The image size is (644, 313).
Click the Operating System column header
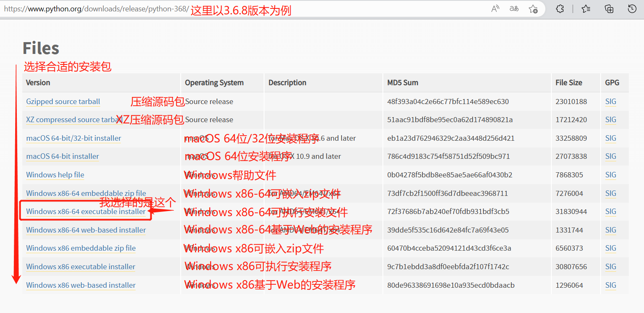point(214,83)
